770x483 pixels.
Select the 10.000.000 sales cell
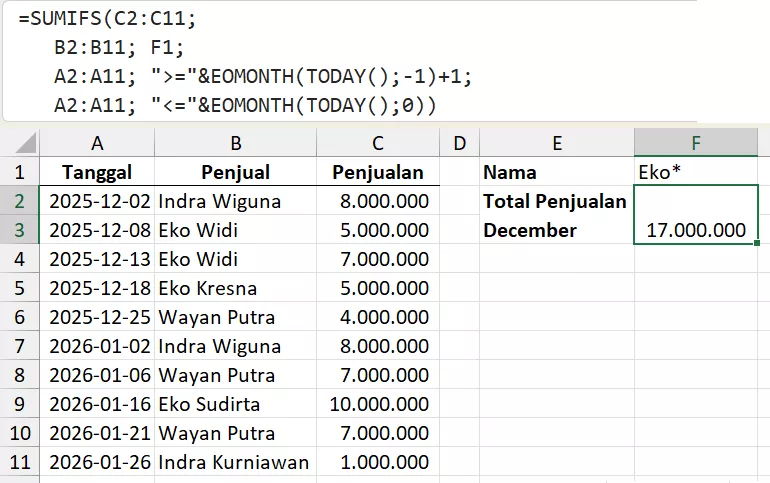(x=378, y=403)
